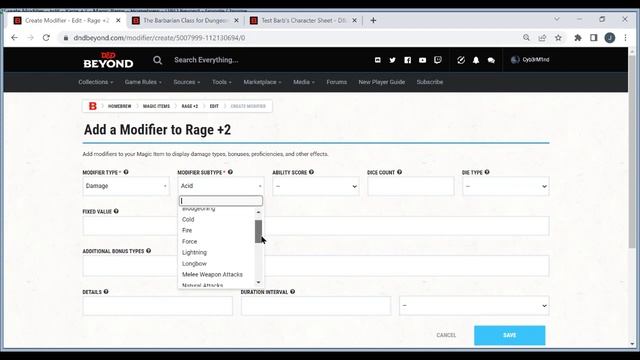640x360 pixels.
Task: Go to Homebrew breadcrumb
Action: tap(120, 106)
